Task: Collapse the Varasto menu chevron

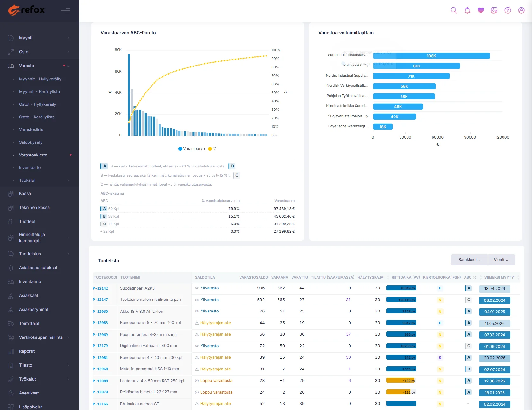Action: point(68,66)
